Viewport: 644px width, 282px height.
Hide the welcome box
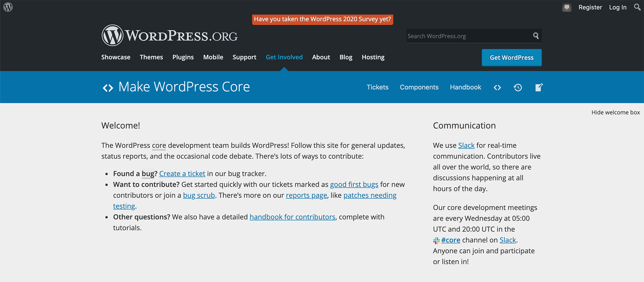coord(615,112)
